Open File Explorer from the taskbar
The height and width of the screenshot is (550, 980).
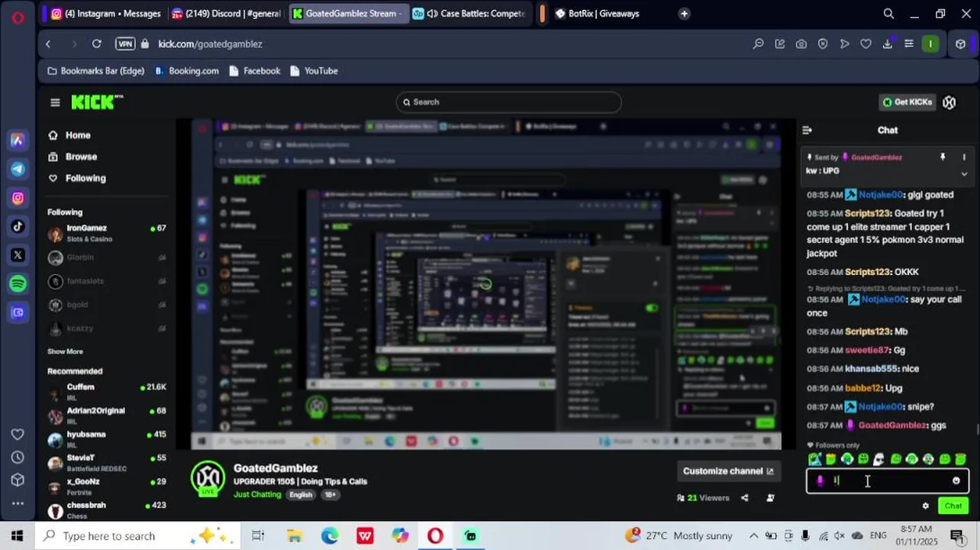pyautogui.click(x=294, y=536)
